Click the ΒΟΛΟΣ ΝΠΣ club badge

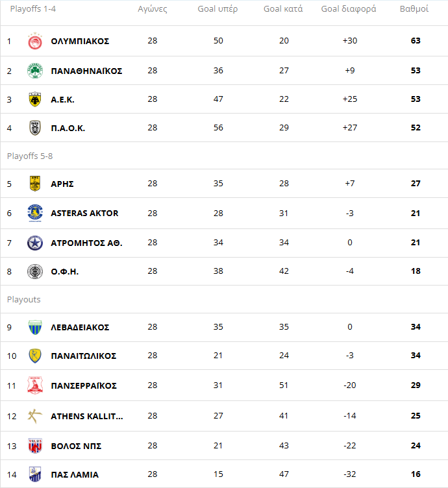pyautogui.click(x=35, y=446)
